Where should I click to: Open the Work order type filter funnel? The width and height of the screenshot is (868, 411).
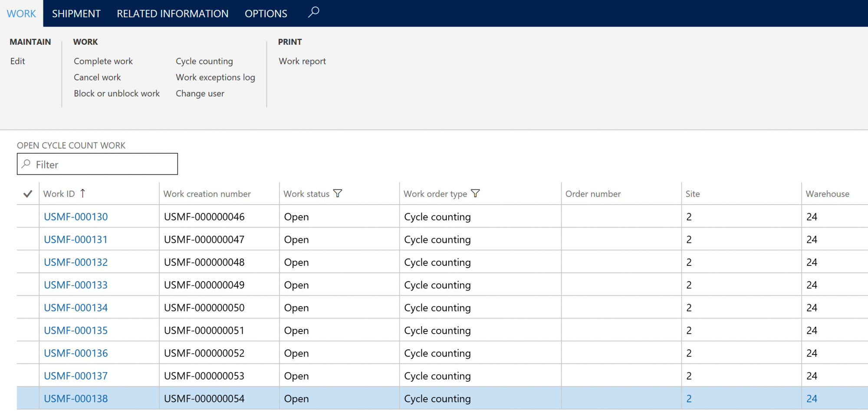click(476, 193)
